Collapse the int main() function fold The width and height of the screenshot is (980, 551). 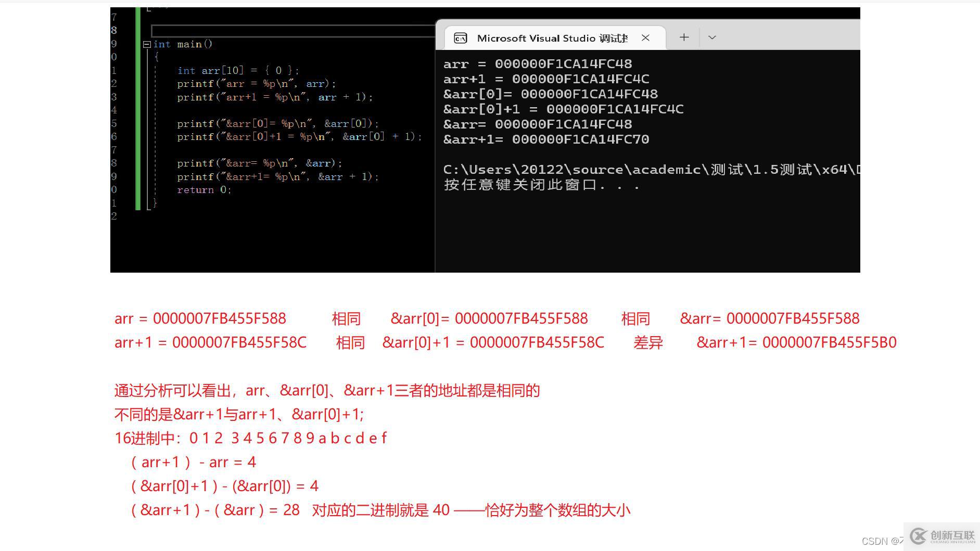click(147, 44)
